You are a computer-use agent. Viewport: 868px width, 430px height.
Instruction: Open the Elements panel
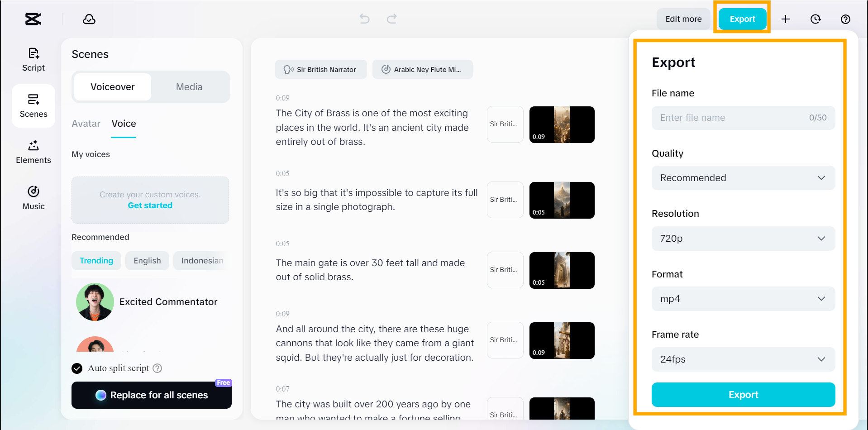(x=33, y=152)
